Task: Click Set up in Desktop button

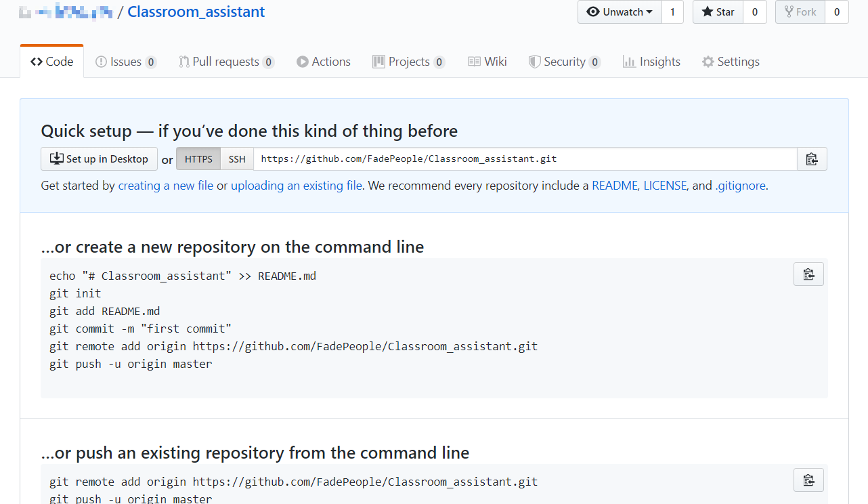Action: 99,159
